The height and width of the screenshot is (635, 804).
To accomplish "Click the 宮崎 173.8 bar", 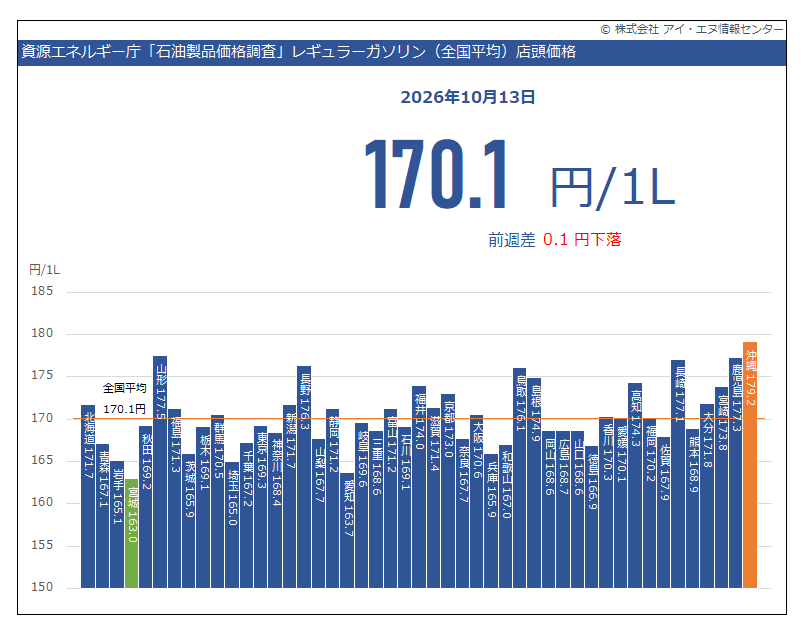I will (721, 488).
